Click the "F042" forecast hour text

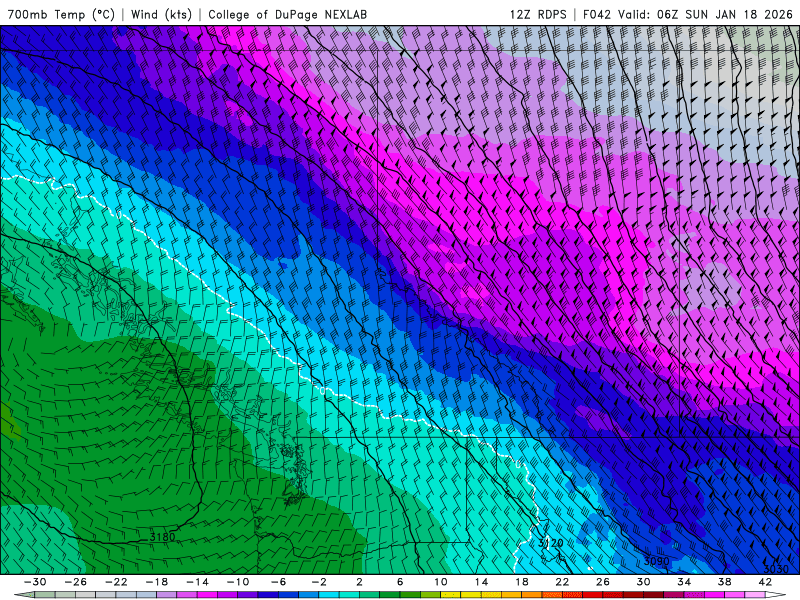597,14
